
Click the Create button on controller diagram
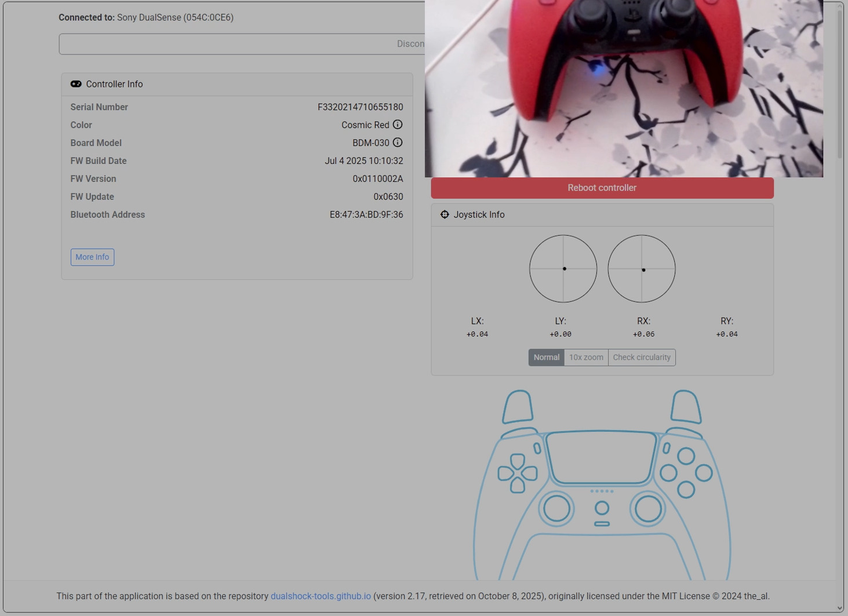click(x=537, y=449)
